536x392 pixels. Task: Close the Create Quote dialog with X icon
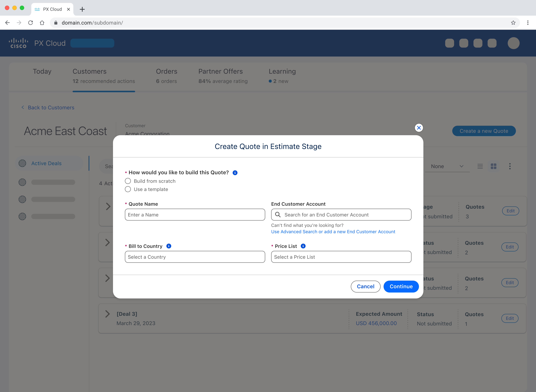tap(419, 128)
